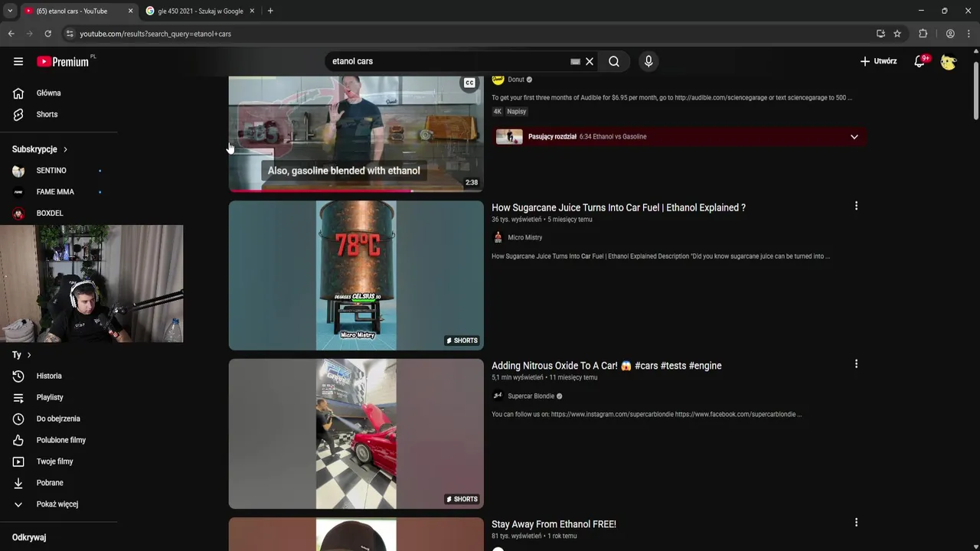Click the Supercar Blondie channel avatar
Image resolution: width=980 pixels, height=551 pixels.
(498, 396)
